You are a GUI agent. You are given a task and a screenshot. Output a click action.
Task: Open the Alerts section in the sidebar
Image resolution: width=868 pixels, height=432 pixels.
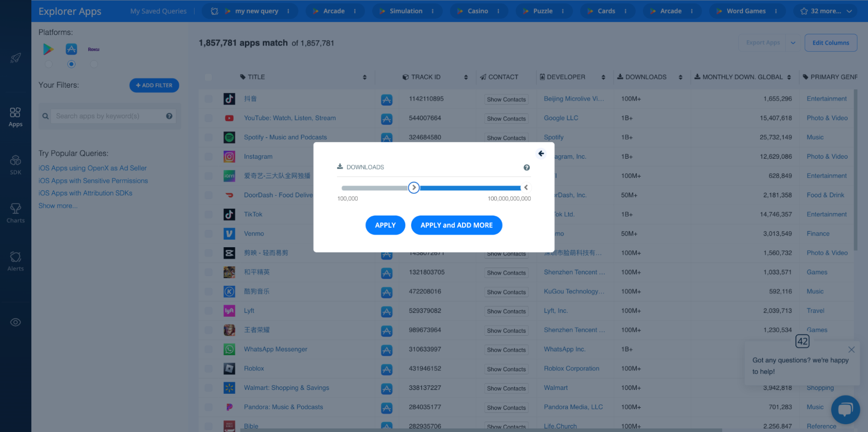[x=16, y=261]
